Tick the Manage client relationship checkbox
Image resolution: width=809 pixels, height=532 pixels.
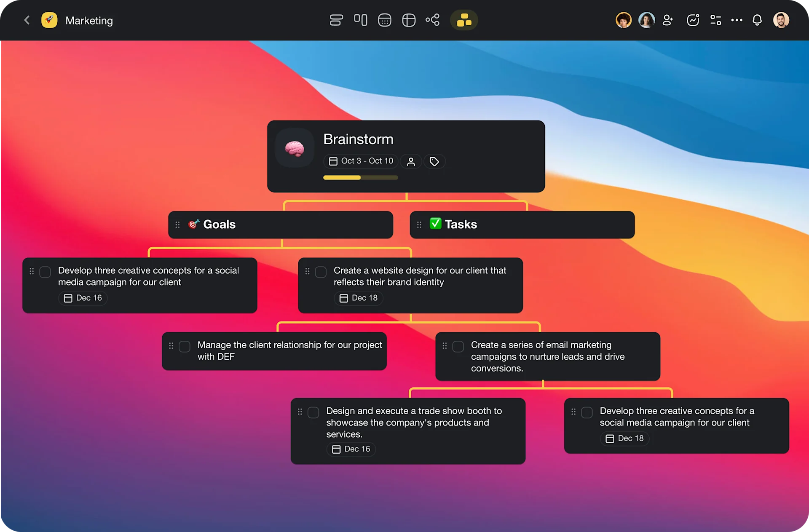click(x=185, y=347)
